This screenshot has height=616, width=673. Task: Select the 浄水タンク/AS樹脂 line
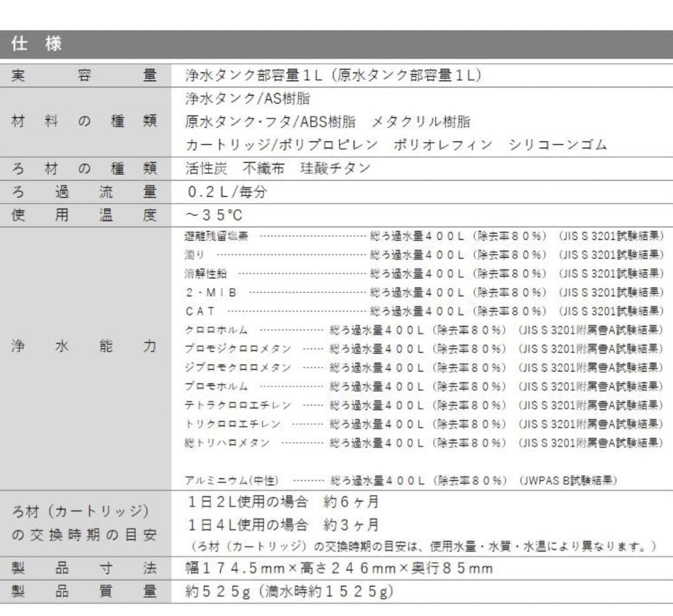coord(247,98)
